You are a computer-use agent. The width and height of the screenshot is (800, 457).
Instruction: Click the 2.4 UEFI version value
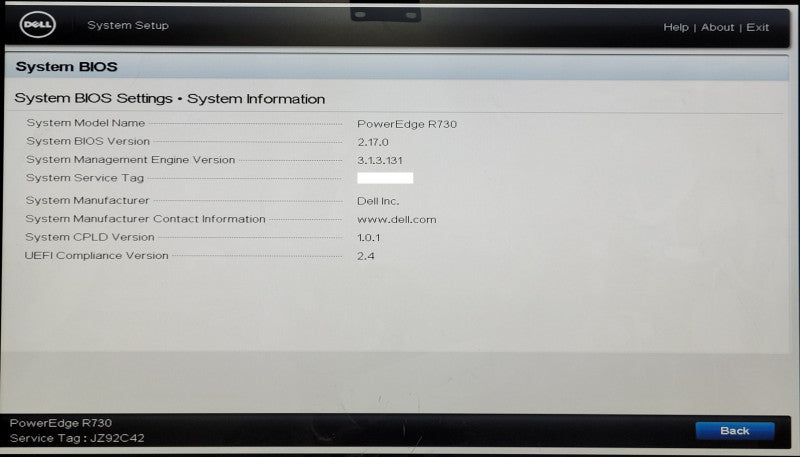(365, 256)
